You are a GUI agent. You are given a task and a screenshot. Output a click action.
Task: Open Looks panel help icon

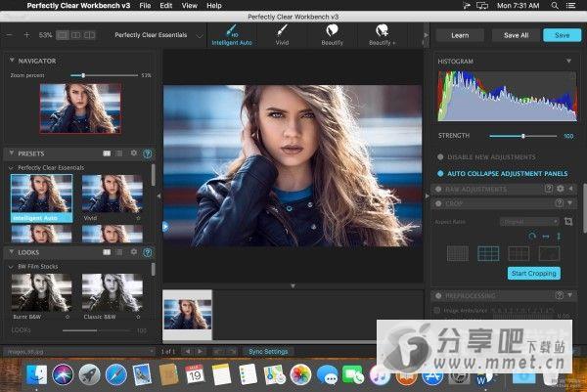(148, 252)
